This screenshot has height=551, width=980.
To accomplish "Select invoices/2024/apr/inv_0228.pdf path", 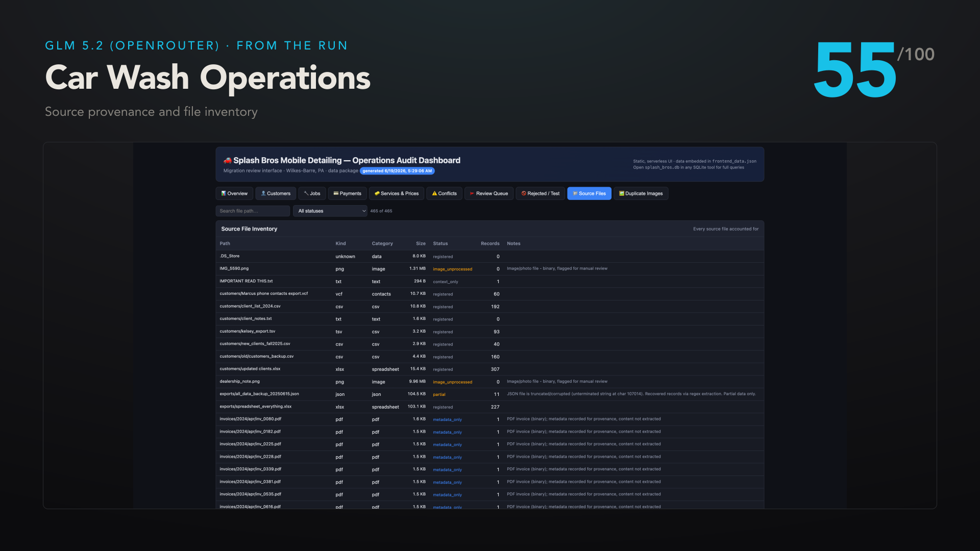I will click(x=250, y=457).
